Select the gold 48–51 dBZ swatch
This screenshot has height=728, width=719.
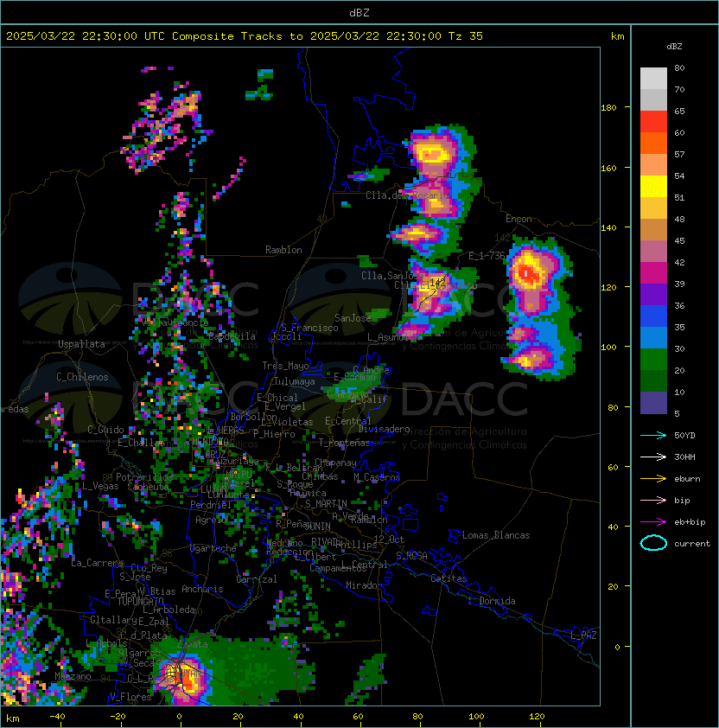pyautogui.click(x=653, y=208)
